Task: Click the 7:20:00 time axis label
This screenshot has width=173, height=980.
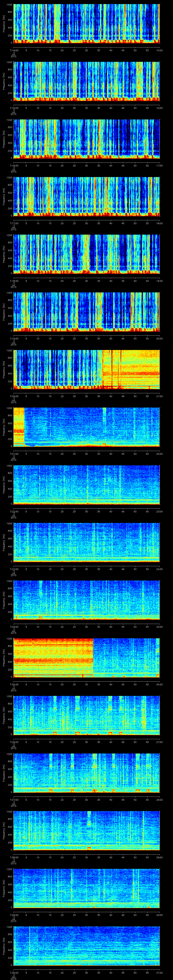Action: [x=14, y=396]
